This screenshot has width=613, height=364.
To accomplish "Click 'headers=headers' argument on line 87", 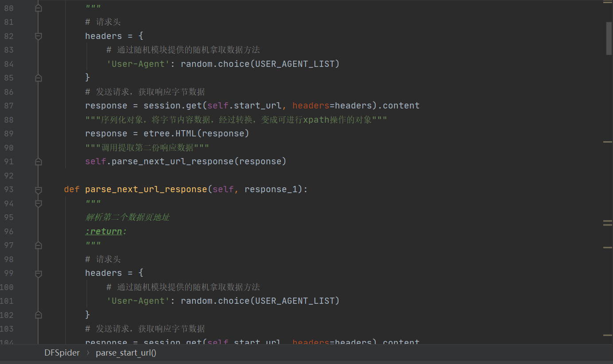I will point(332,105).
